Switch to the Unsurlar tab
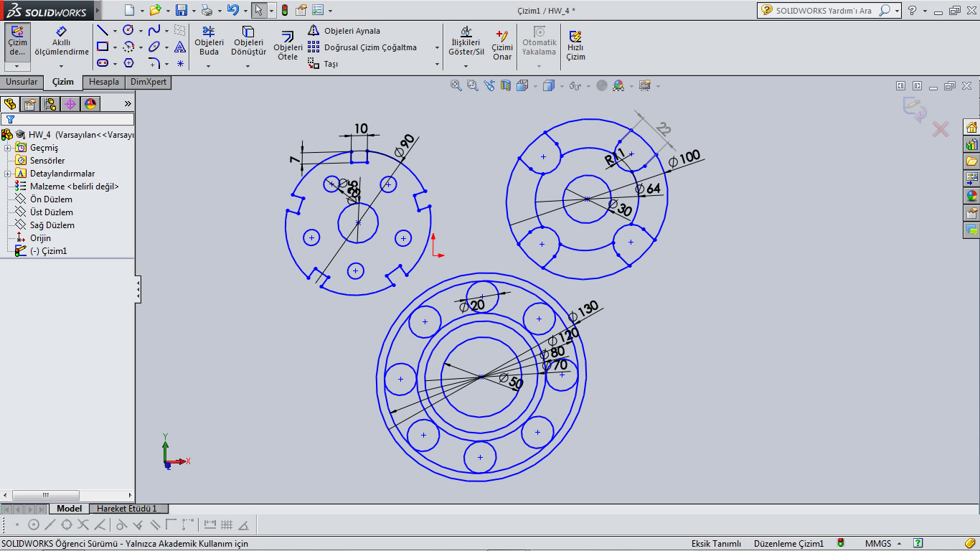Screen dimensions: 980x551 22,83
